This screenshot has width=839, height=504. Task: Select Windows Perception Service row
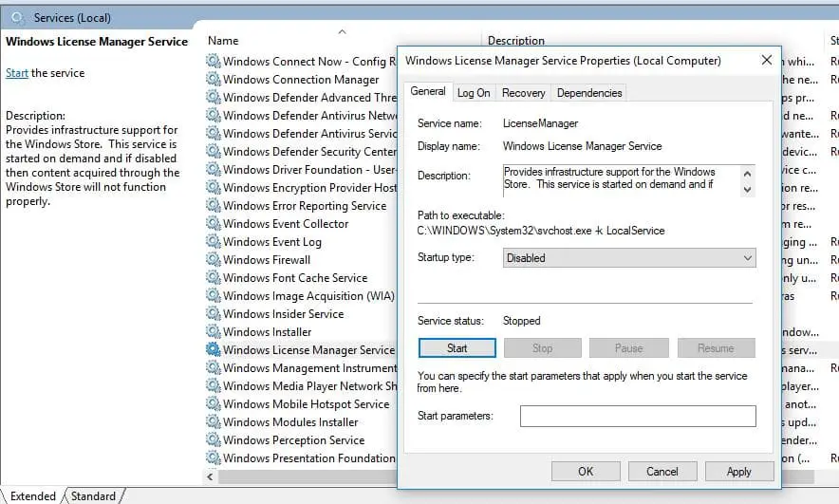click(x=294, y=439)
